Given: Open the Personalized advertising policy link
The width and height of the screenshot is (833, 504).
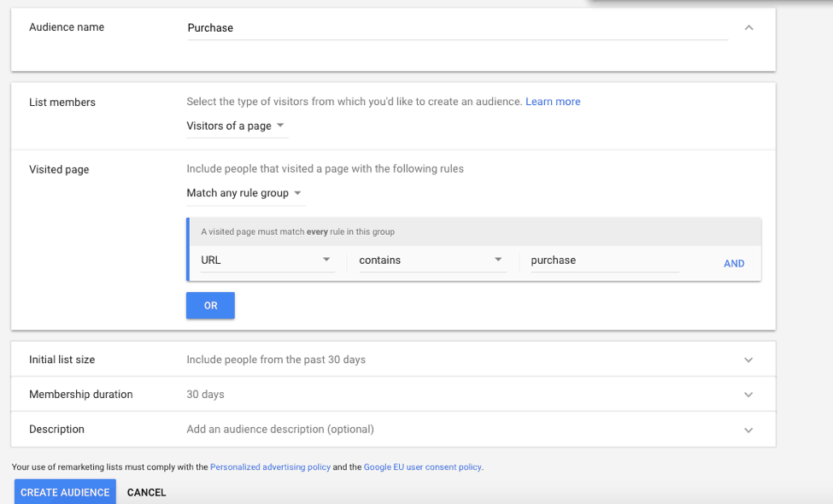Looking at the screenshot, I should 269,467.
